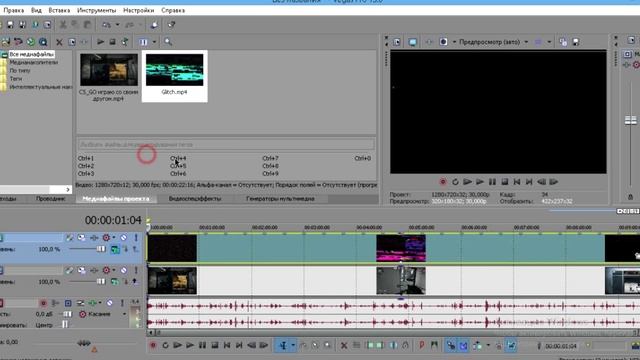
Task: Open the Инструменты menu
Action: (x=96, y=10)
